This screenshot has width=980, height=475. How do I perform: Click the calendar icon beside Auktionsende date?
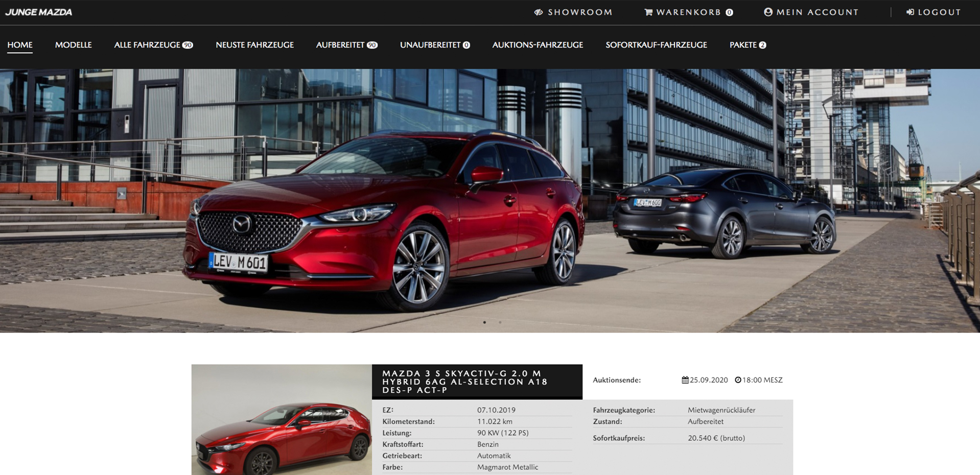tap(685, 380)
